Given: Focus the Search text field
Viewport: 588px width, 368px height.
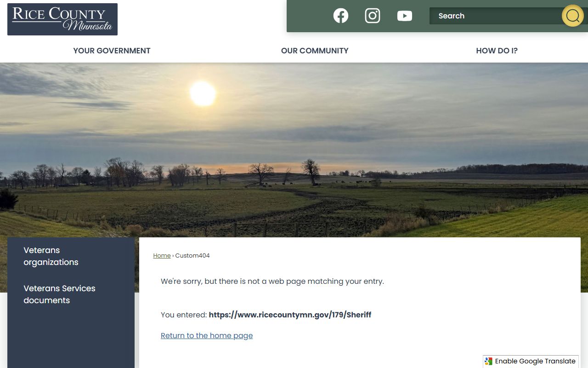Looking at the screenshot, I should 496,16.
